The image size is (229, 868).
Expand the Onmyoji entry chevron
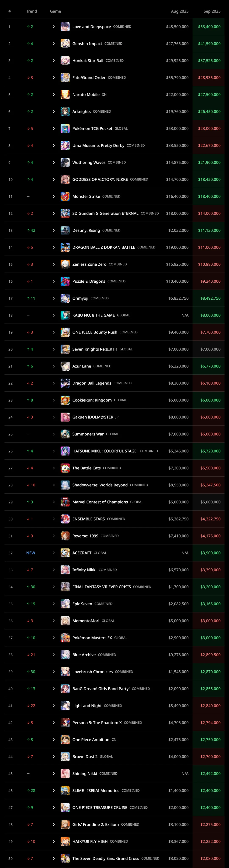(x=54, y=298)
